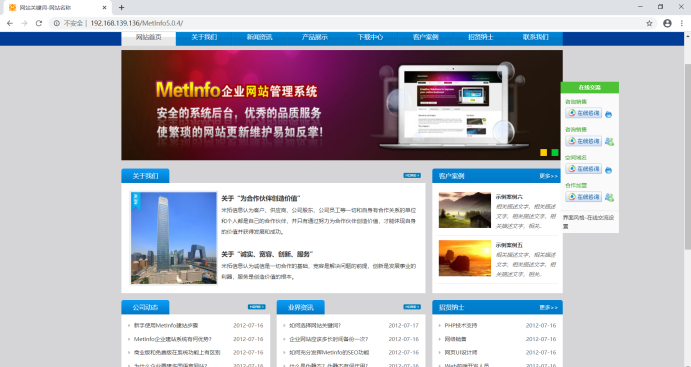Screen dimensions: 691x367
Task: Open article 企业网站应该多长时间备份一次?
Action: click(328, 339)
